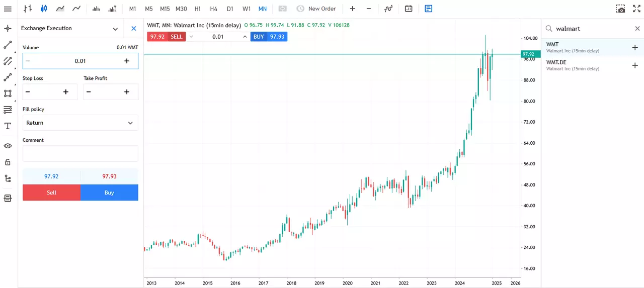Select the equidistant channel tool
Viewport: 644px width, 288px height.
point(8,61)
